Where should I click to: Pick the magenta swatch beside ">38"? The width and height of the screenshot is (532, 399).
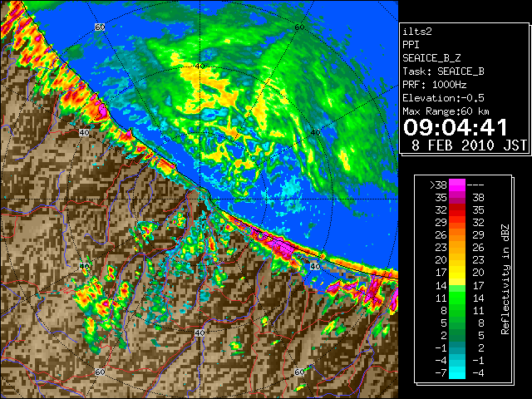[x=457, y=185]
